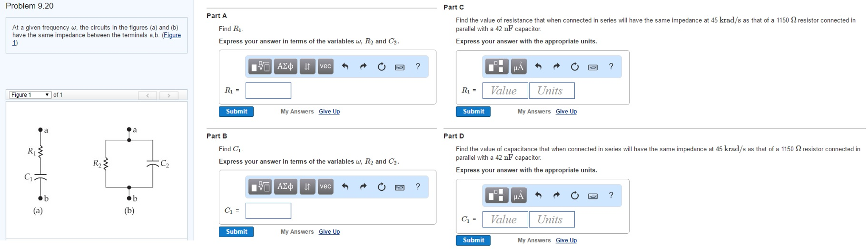This screenshot has height=249, width=868.
Task: Submit the Part A answer
Action: point(236,111)
